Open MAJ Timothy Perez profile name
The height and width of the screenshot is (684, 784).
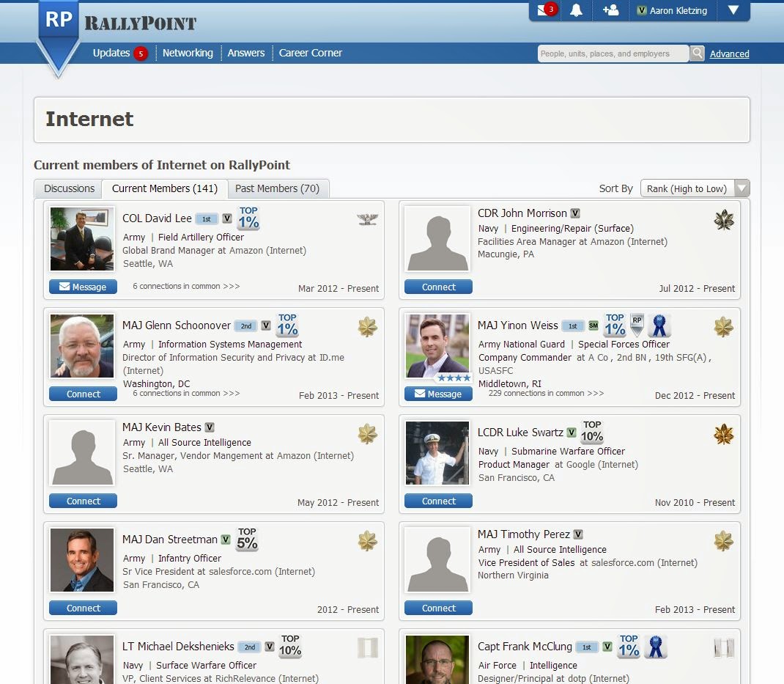tap(523, 534)
